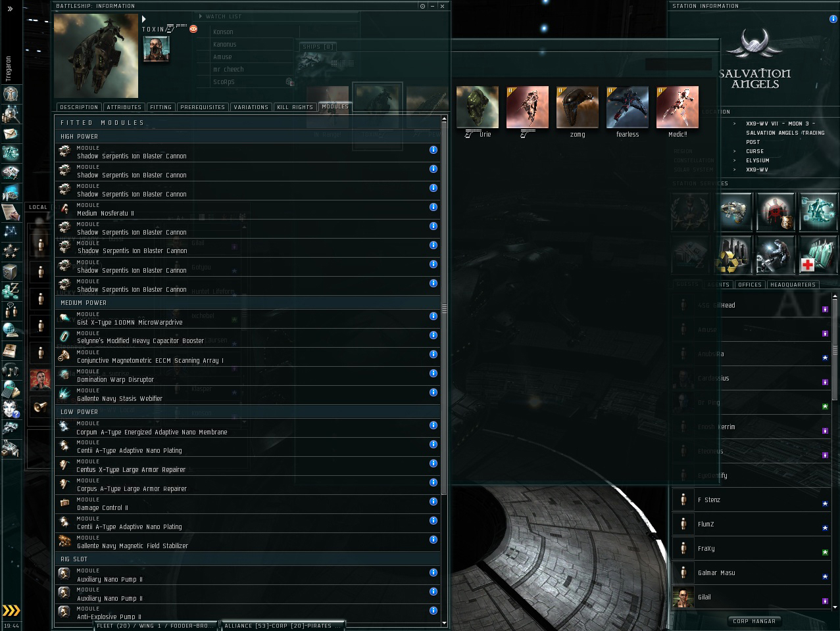Click guest list scroll-down arrow
Viewport: 840px width, 631px height.
coord(835,607)
